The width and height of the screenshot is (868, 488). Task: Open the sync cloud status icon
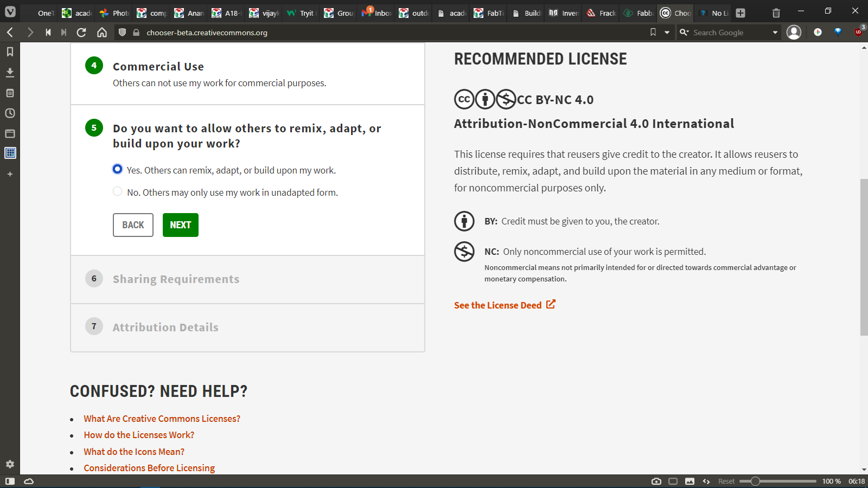pos(29,481)
